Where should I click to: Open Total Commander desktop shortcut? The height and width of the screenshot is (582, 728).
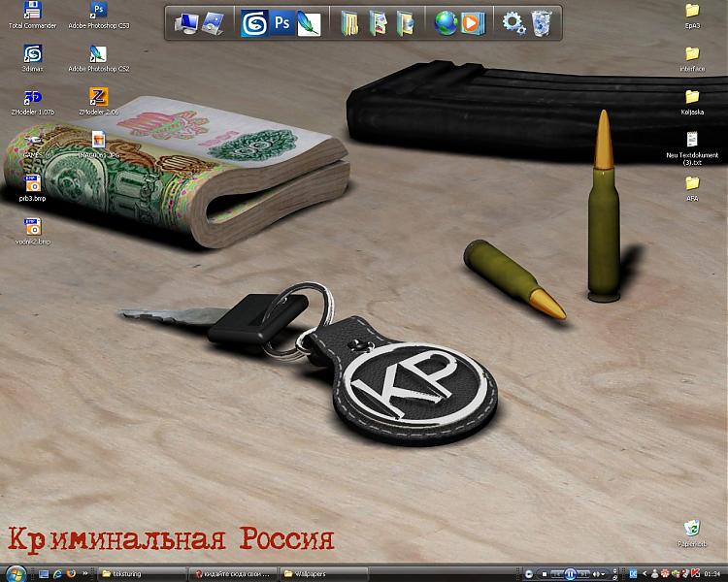pyautogui.click(x=32, y=13)
